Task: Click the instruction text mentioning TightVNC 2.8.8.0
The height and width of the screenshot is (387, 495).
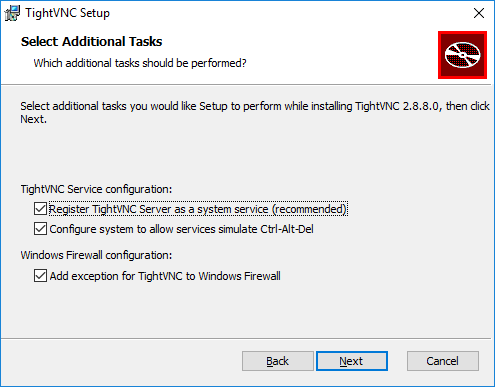Action: [x=255, y=112]
